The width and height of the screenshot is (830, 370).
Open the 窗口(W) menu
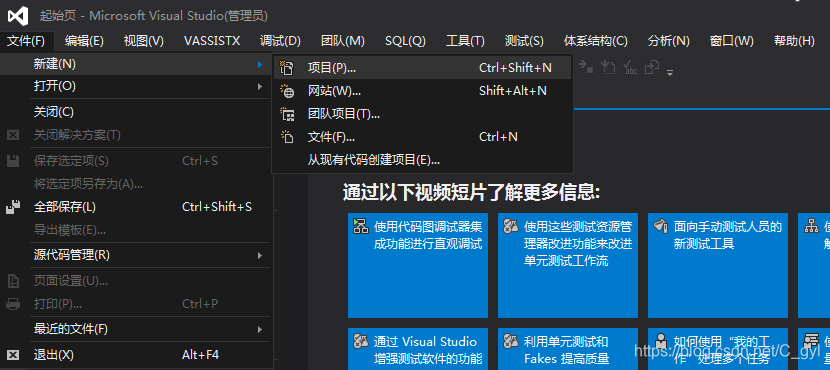click(x=732, y=41)
